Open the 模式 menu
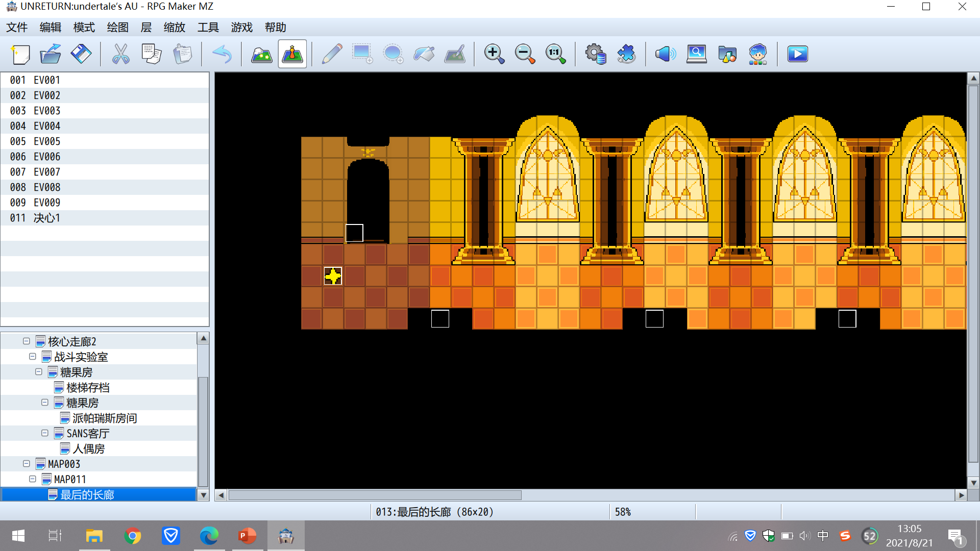The image size is (980, 551). point(84,27)
